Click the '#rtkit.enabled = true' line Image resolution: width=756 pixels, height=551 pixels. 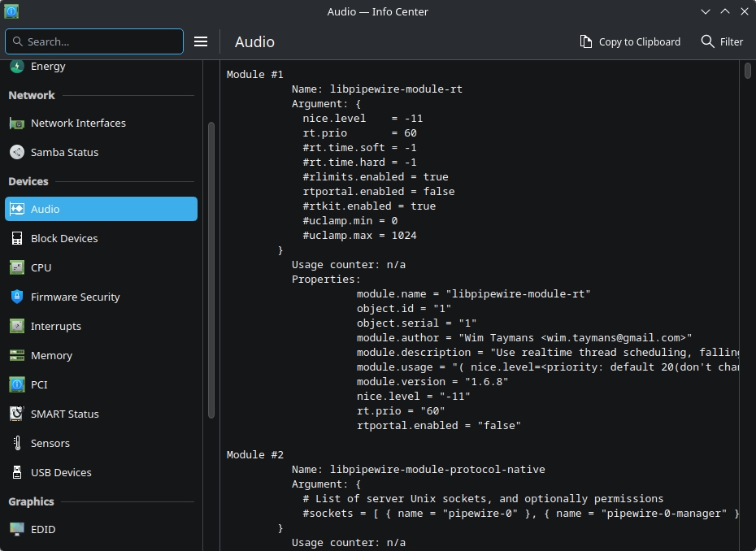[369, 206]
